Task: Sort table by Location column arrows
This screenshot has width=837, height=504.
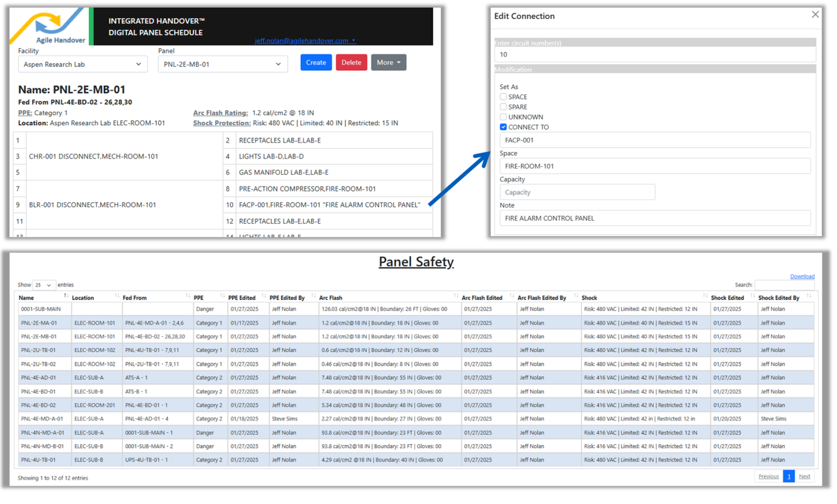Action: [117, 296]
